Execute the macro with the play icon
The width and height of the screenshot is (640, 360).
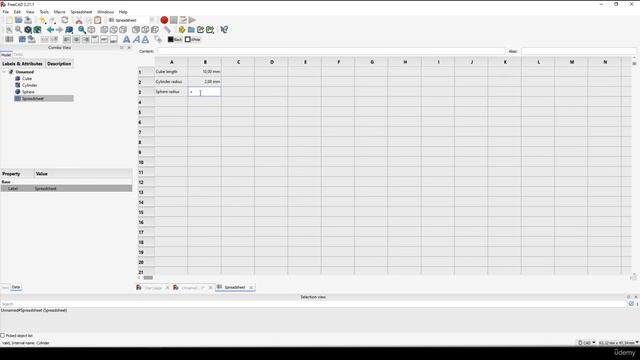(192, 20)
